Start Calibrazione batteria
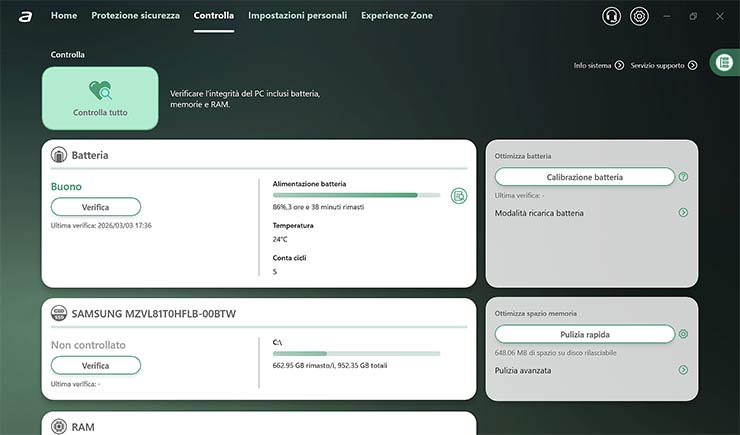 point(585,177)
